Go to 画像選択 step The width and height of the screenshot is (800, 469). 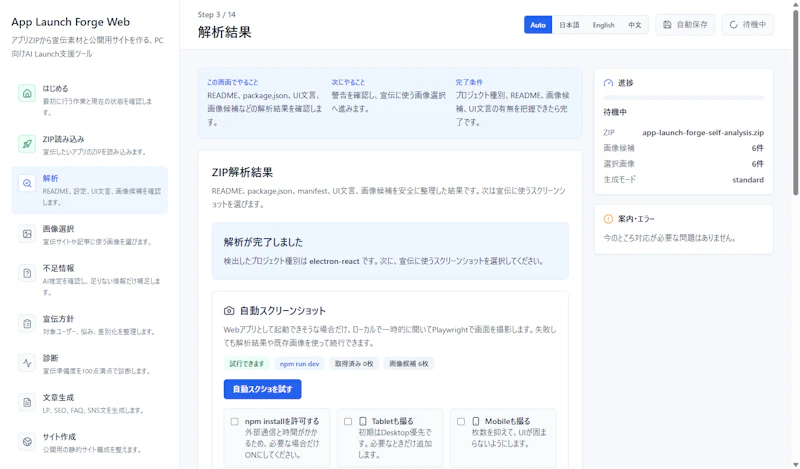click(x=89, y=234)
